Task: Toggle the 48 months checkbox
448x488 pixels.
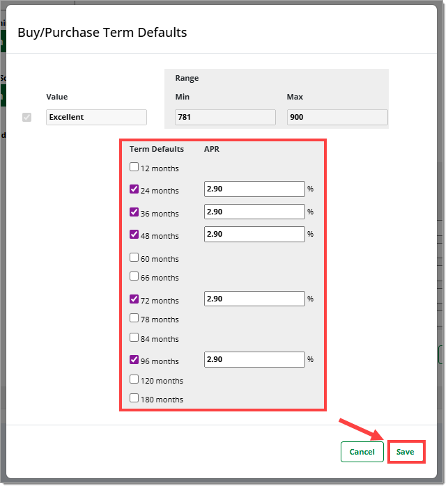Action: 134,235
